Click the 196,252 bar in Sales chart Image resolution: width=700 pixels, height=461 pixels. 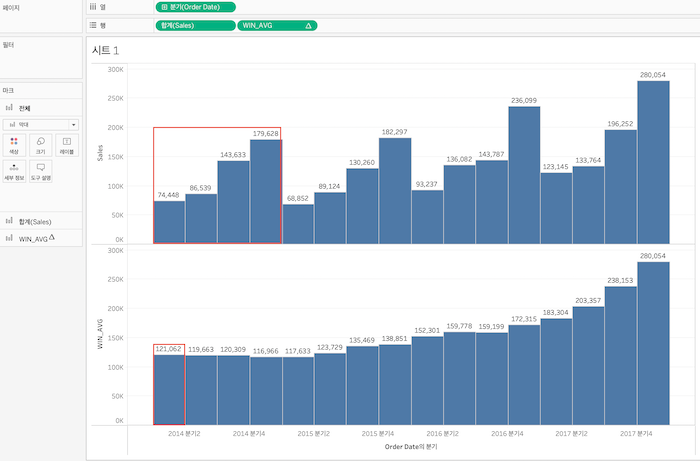pos(621,187)
